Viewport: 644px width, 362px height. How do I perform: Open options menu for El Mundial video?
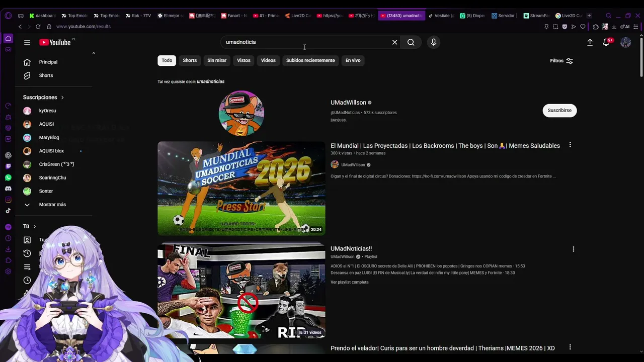pos(570,145)
